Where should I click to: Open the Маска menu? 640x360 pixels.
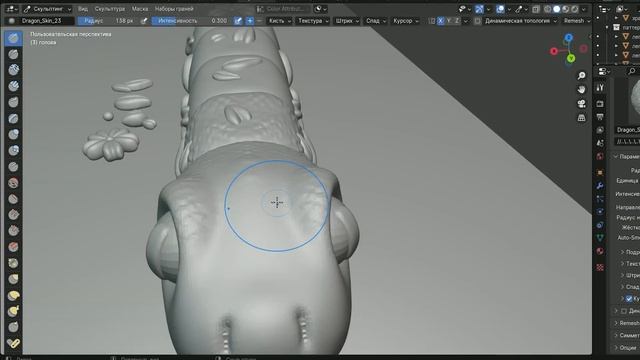coord(140,9)
